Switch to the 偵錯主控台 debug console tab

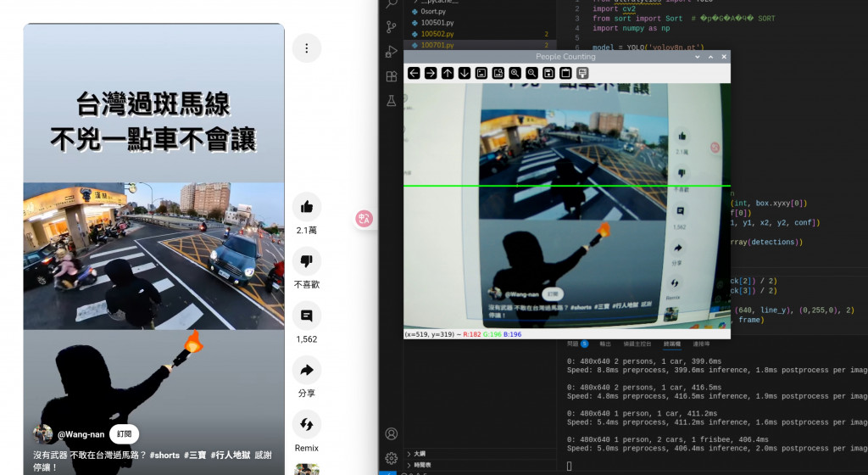point(637,344)
